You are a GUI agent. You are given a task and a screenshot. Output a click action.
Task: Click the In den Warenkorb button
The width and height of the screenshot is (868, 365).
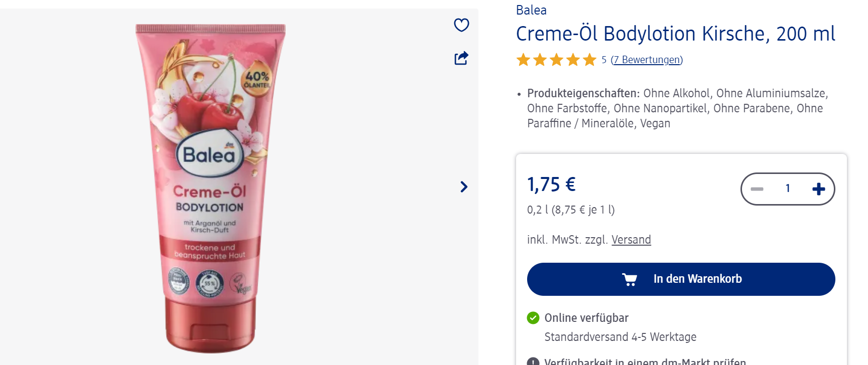(681, 279)
